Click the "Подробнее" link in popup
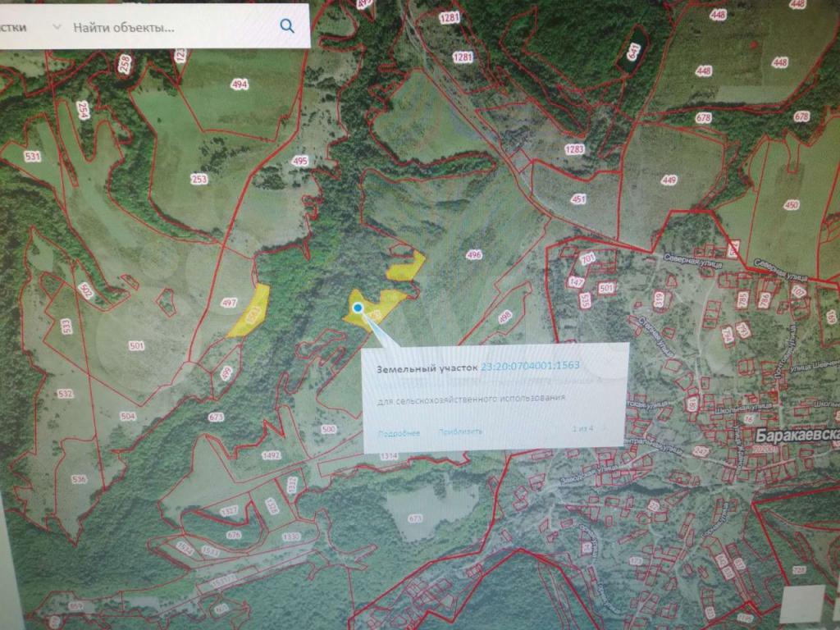The image size is (840, 630). [399, 431]
